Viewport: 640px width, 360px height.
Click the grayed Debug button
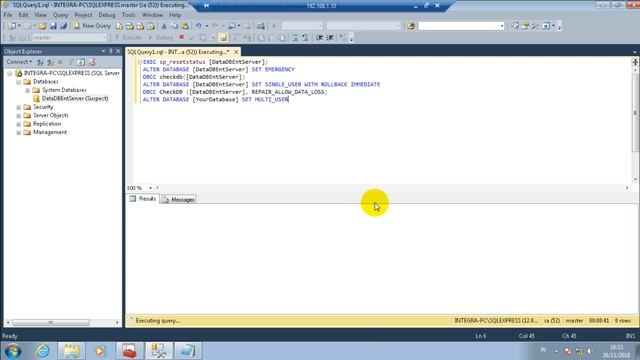pyautogui.click(x=160, y=37)
